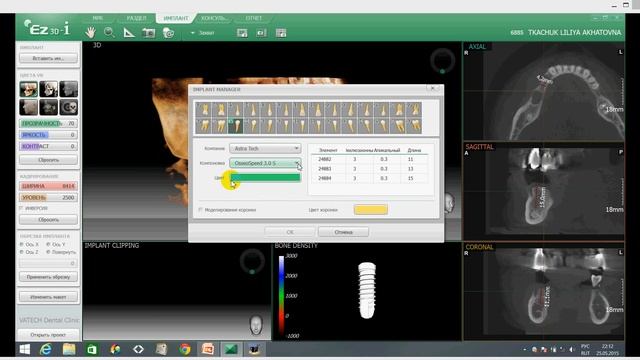Image resolution: width=640 pixels, height=360 pixels.
Task: Click Отмена in Implant Manager
Action: tap(343, 232)
